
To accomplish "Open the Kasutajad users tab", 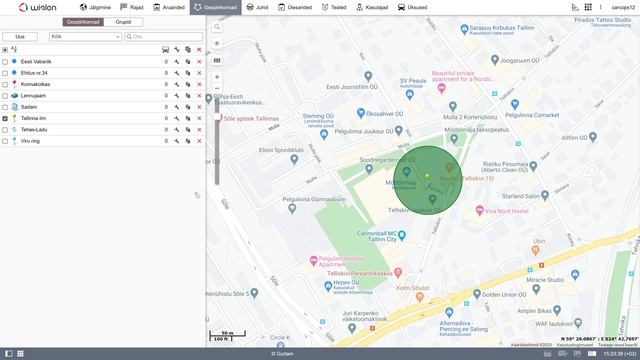I will 372,7.
